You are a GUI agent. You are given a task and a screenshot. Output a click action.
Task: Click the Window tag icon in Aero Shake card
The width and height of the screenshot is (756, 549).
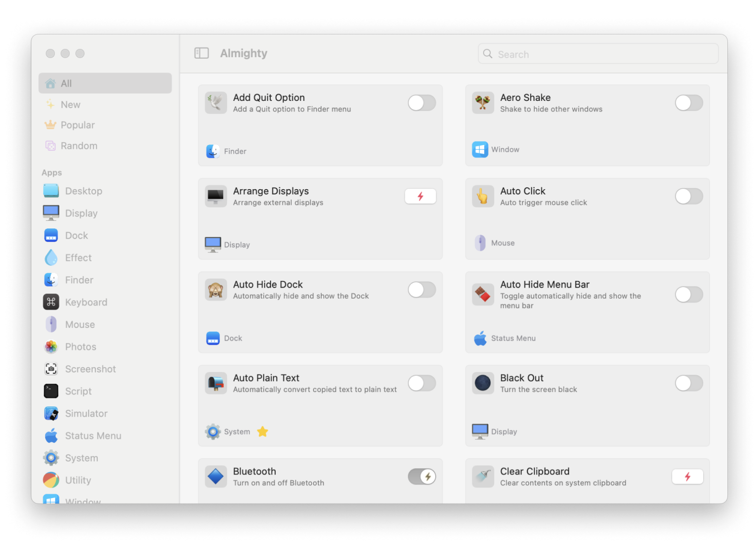point(480,149)
